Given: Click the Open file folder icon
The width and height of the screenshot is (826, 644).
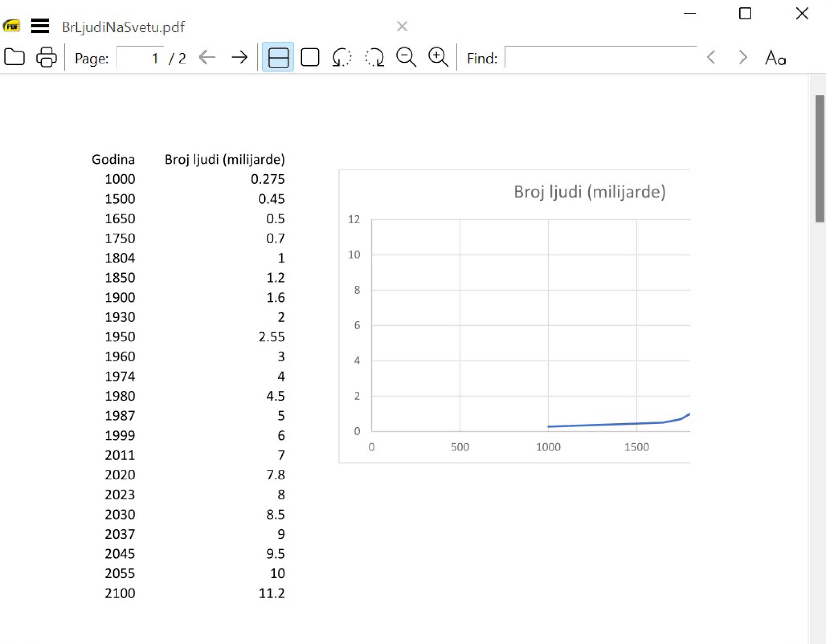Looking at the screenshot, I should pyautogui.click(x=14, y=57).
